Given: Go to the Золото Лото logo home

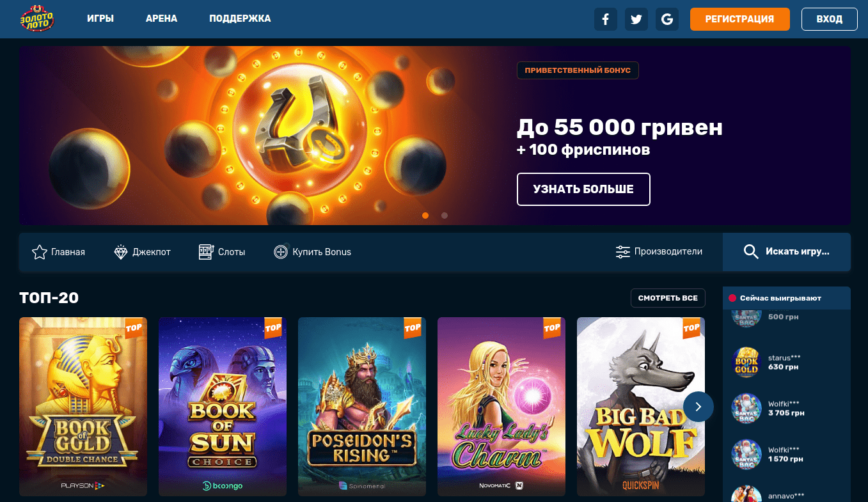Looking at the screenshot, I should coord(37,19).
